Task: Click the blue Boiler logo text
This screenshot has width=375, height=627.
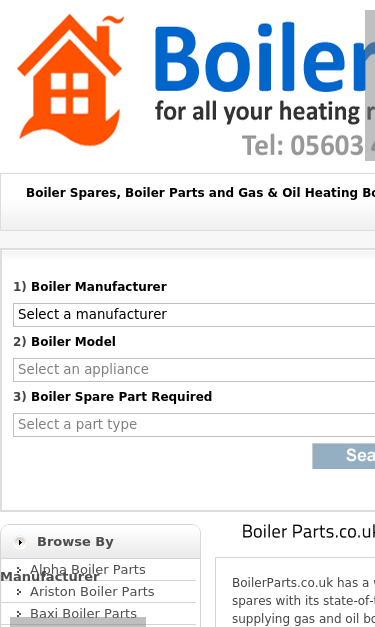Action: pos(265,57)
